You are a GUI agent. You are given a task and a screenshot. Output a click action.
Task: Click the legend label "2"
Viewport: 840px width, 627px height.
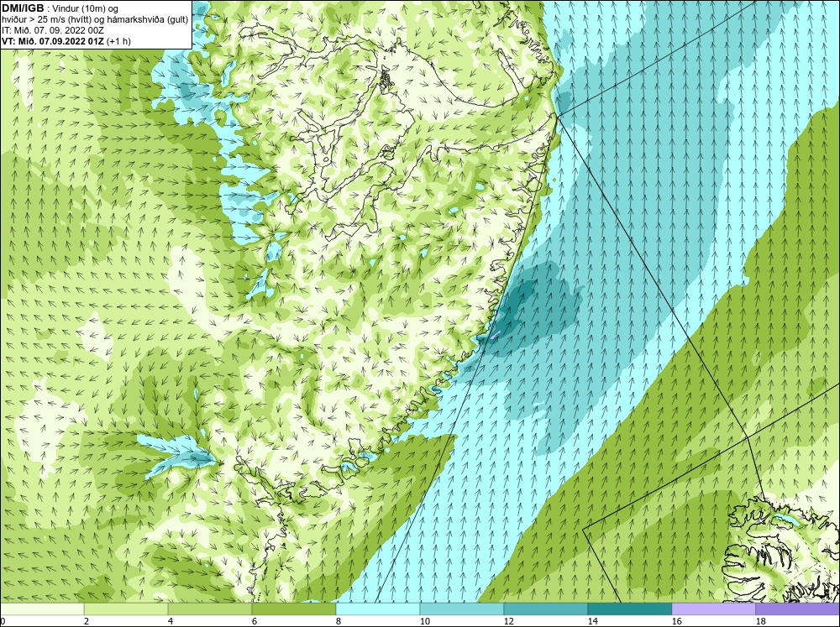(87, 621)
